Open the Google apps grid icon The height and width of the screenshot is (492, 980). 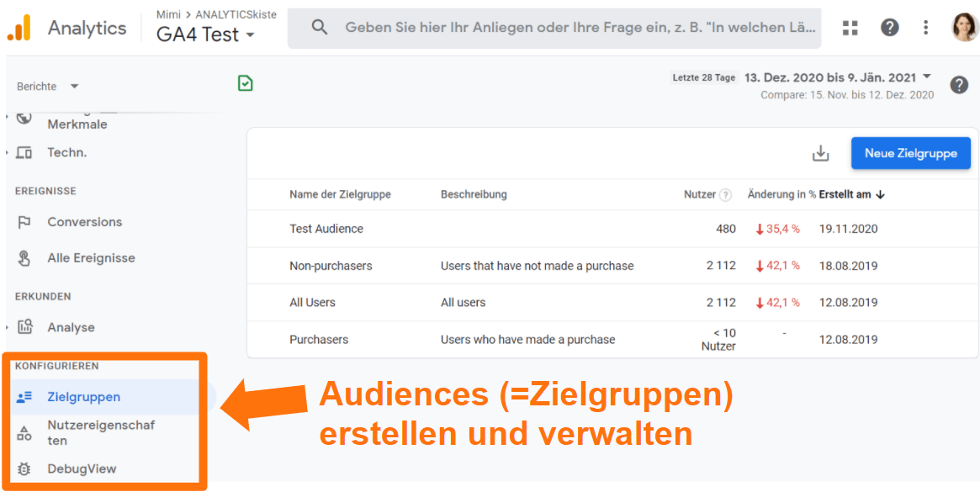point(850,27)
